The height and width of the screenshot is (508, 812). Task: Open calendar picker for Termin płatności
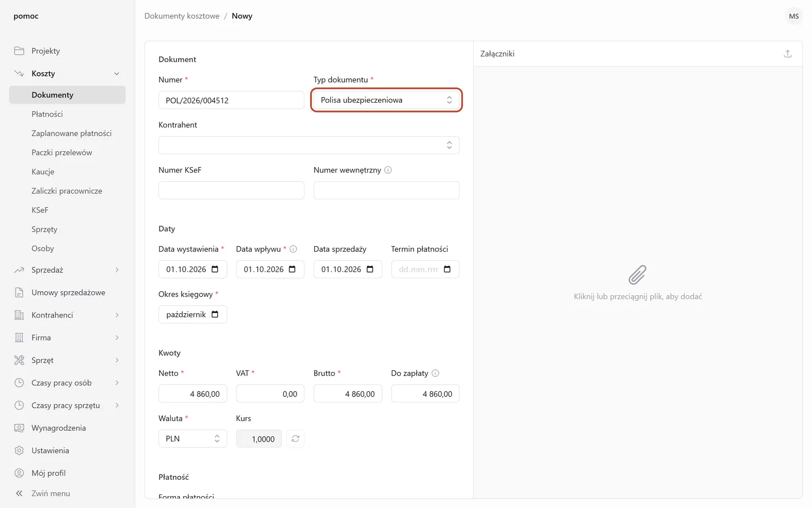tap(447, 269)
